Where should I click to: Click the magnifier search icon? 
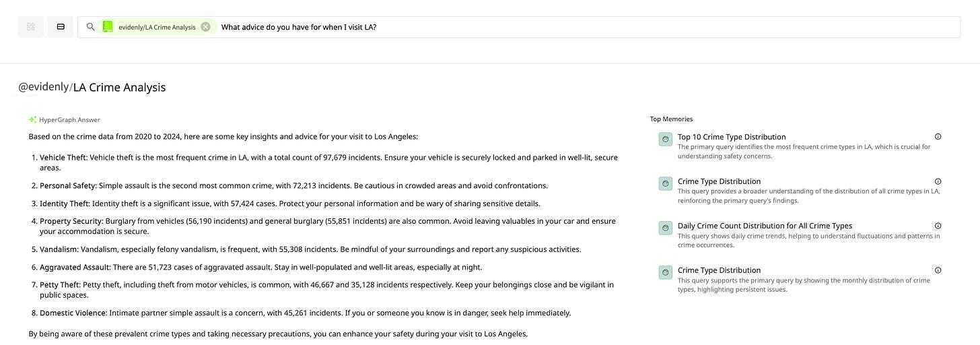click(x=91, y=27)
